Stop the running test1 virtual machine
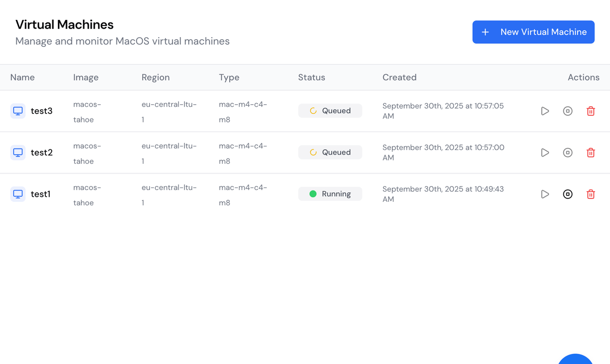 coord(568,194)
